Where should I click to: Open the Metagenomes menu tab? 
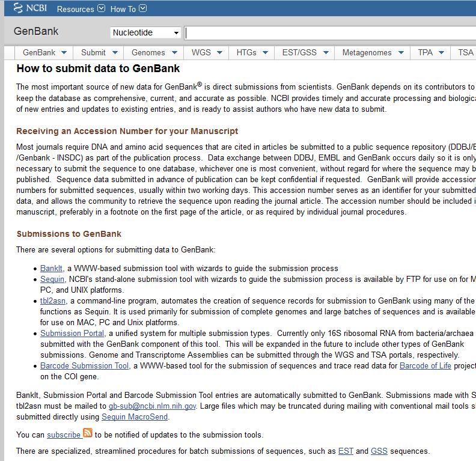tap(372, 53)
